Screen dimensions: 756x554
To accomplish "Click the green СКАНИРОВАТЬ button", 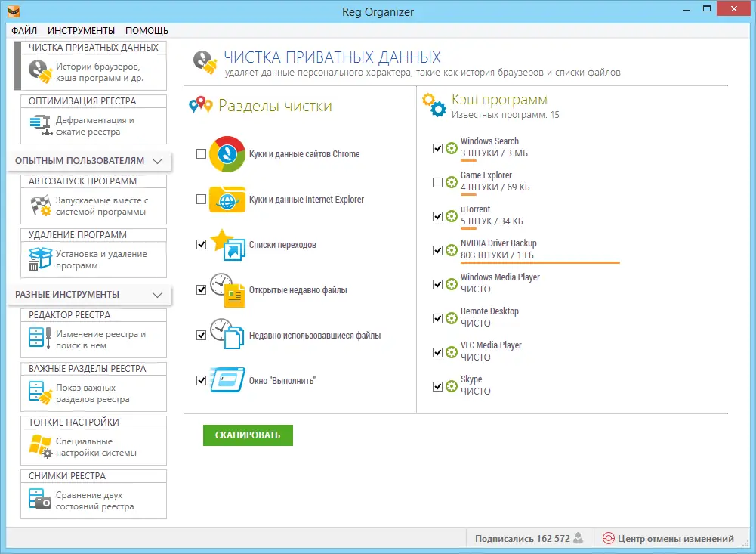I will pos(248,435).
